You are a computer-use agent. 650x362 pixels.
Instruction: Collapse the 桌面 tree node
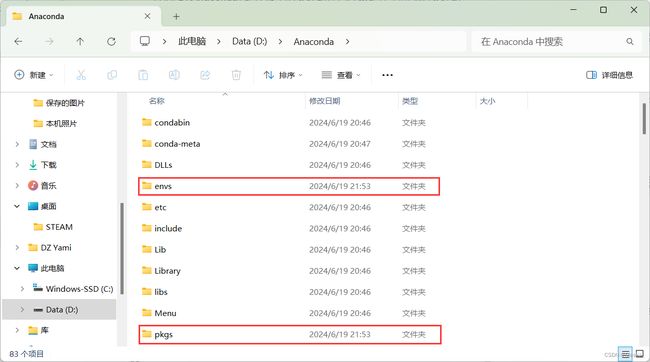17,206
